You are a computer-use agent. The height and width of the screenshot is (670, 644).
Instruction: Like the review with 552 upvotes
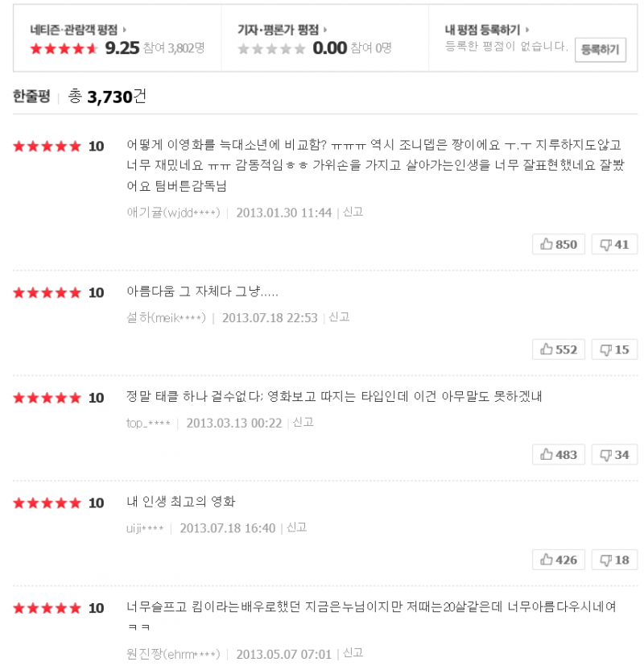[x=559, y=349]
